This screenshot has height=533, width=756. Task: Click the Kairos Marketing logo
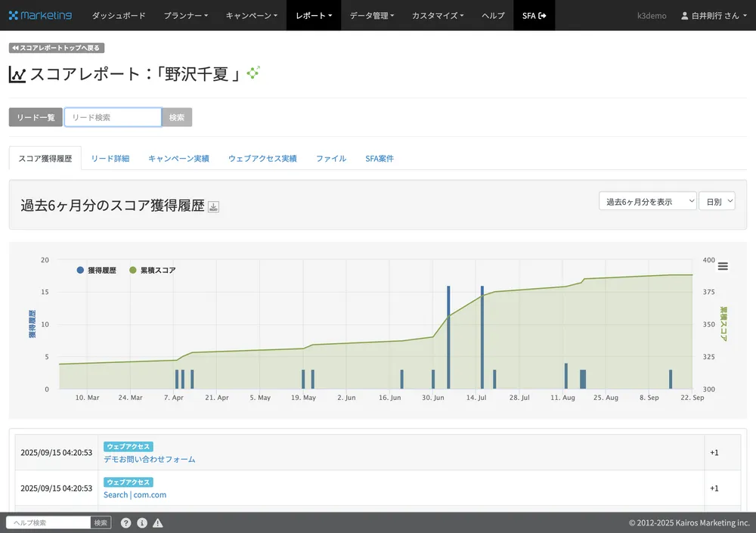coord(40,15)
